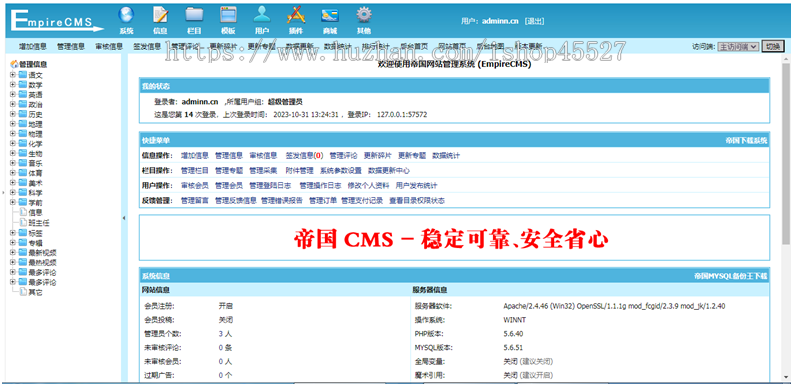Open 查看目录权限状态 link
This screenshot has height=386, width=793.
(416, 200)
